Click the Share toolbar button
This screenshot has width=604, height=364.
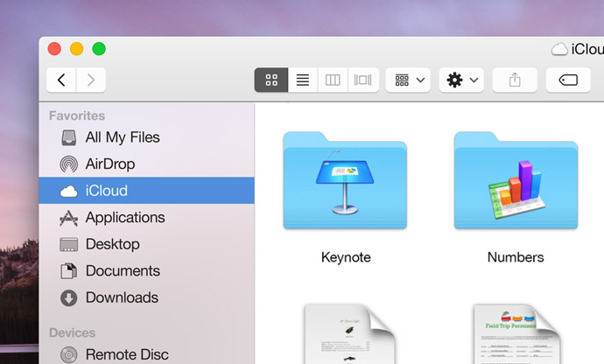(515, 80)
